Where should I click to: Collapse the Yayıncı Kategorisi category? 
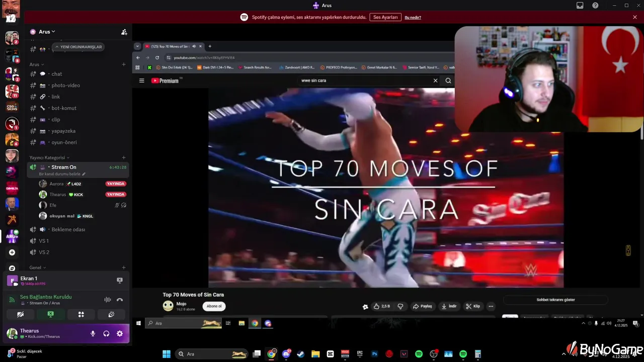coord(49,157)
